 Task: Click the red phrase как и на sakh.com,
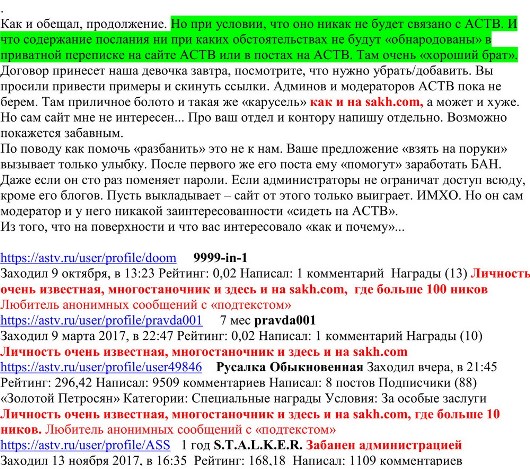[x=366, y=102]
